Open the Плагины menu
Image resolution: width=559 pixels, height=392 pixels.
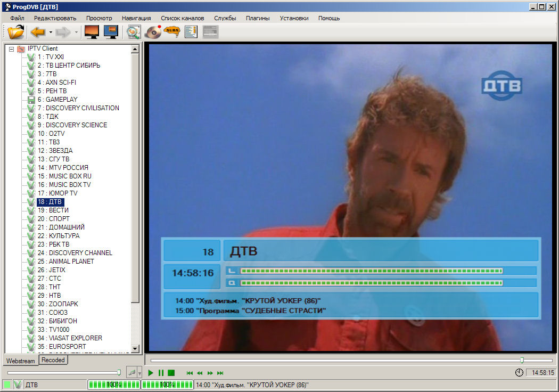pos(257,18)
